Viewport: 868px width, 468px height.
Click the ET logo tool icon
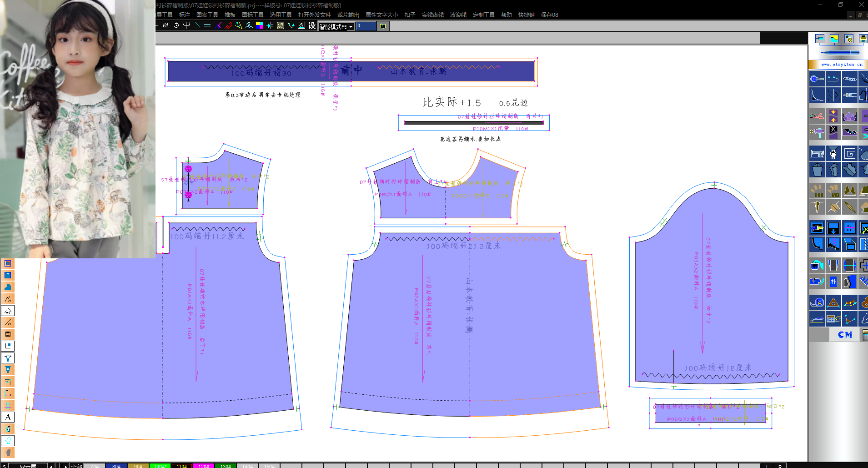pyautogui.click(x=849, y=228)
